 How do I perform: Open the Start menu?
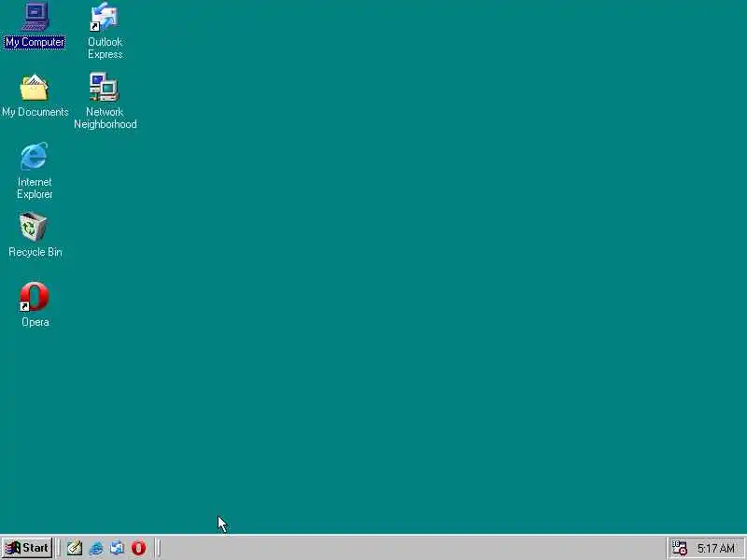point(27,548)
